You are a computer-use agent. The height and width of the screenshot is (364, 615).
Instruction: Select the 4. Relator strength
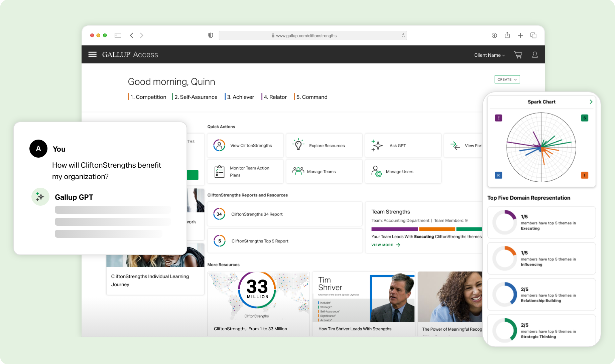(274, 97)
